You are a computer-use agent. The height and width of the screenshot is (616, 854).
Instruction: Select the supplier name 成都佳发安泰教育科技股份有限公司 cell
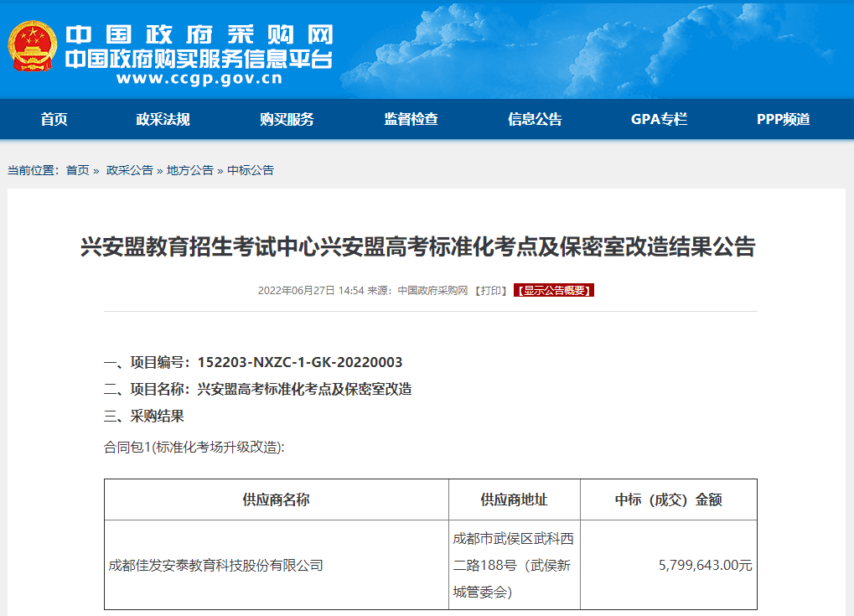(216, 565)
